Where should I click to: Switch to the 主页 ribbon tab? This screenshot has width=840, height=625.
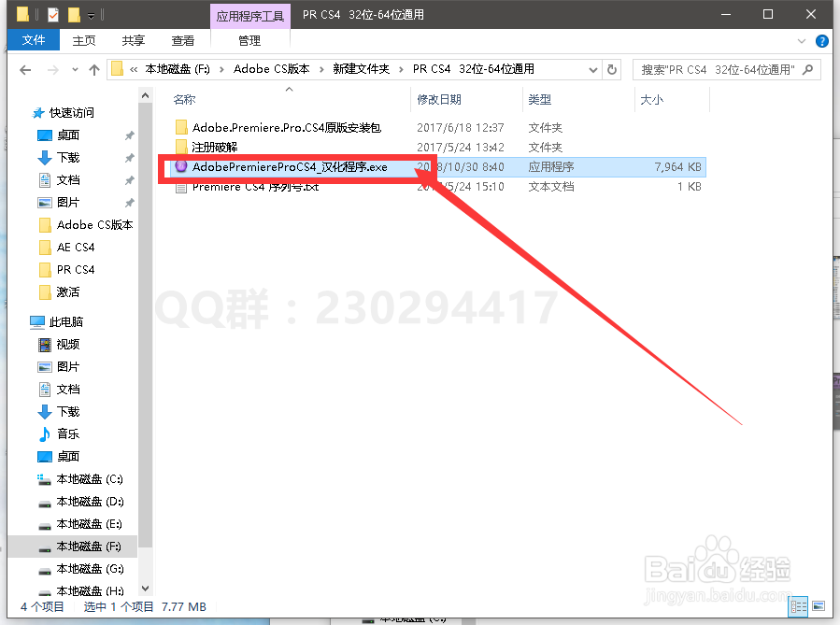tap(84, 41)
